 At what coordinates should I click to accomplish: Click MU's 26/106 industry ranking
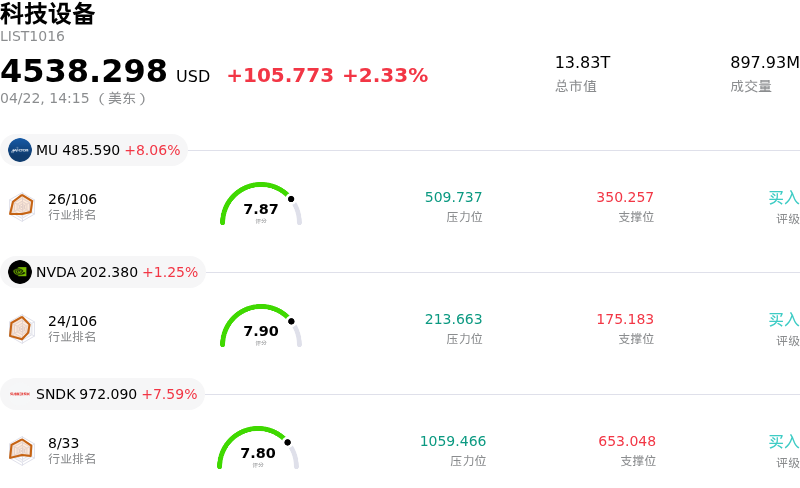click(73, 199)
